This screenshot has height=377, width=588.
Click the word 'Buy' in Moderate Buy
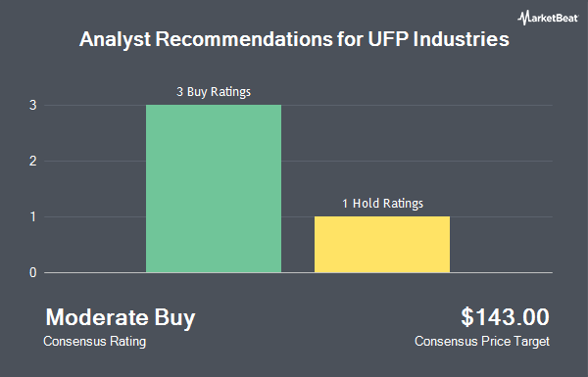coord(174,318)
